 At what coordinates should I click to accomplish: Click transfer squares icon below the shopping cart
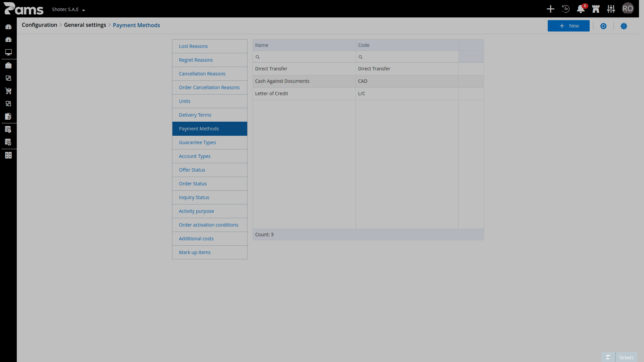coord(8,104)
